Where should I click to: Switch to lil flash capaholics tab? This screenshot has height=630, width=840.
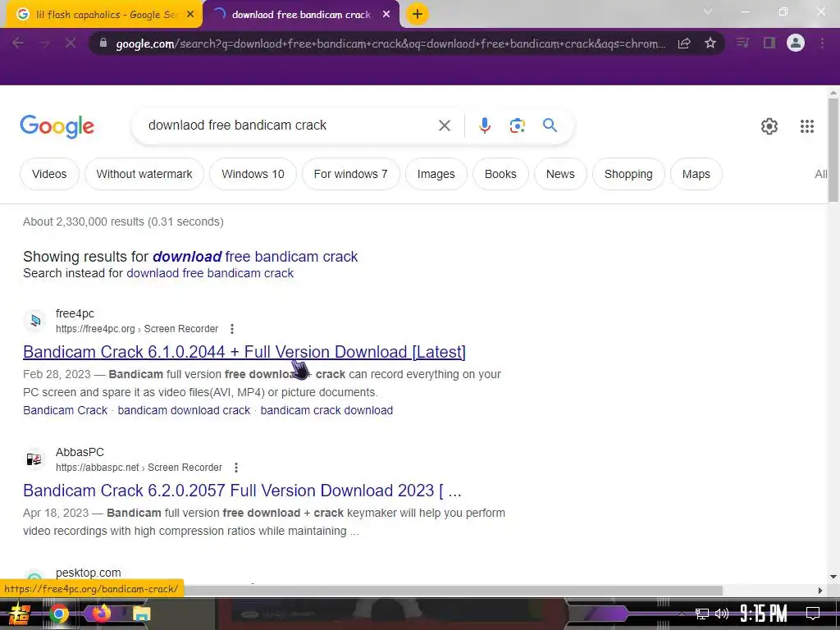[107, 15]
